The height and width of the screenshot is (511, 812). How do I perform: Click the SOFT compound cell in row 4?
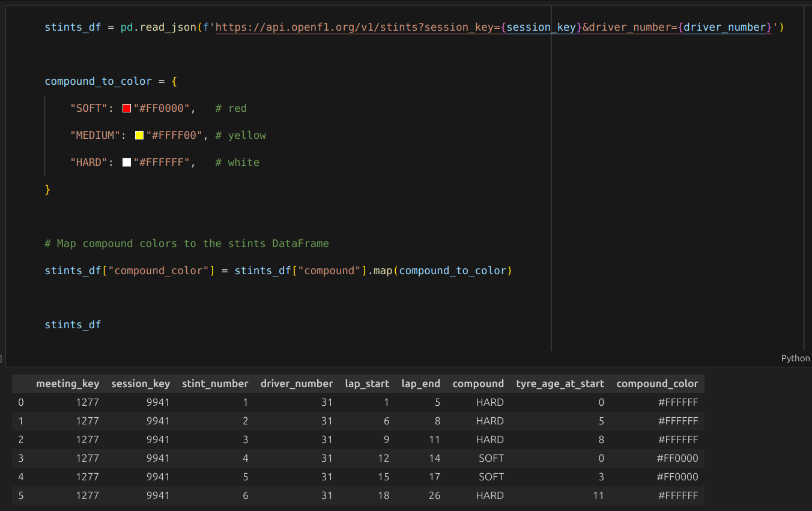[x=491, y=477]
